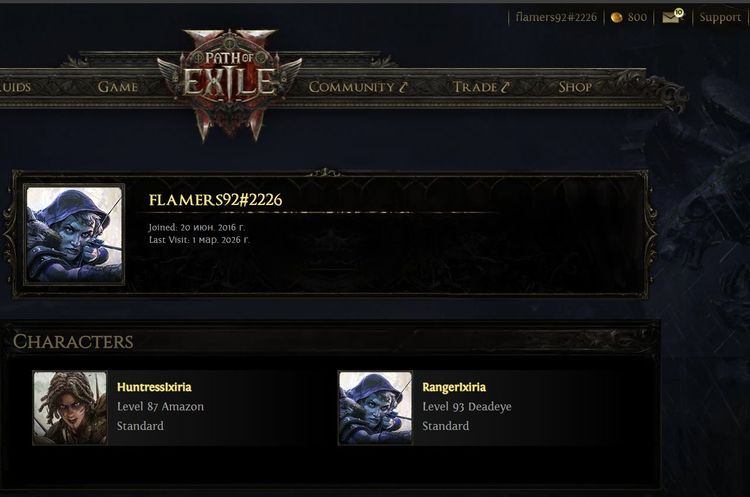Open the RangerIxiria character name link
The height and width of the screenshot is (497, 750).
454,387
